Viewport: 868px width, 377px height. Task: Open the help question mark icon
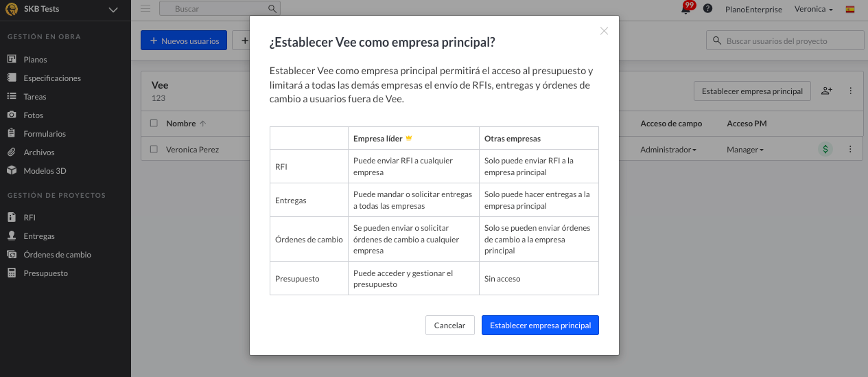click(708, 9)
